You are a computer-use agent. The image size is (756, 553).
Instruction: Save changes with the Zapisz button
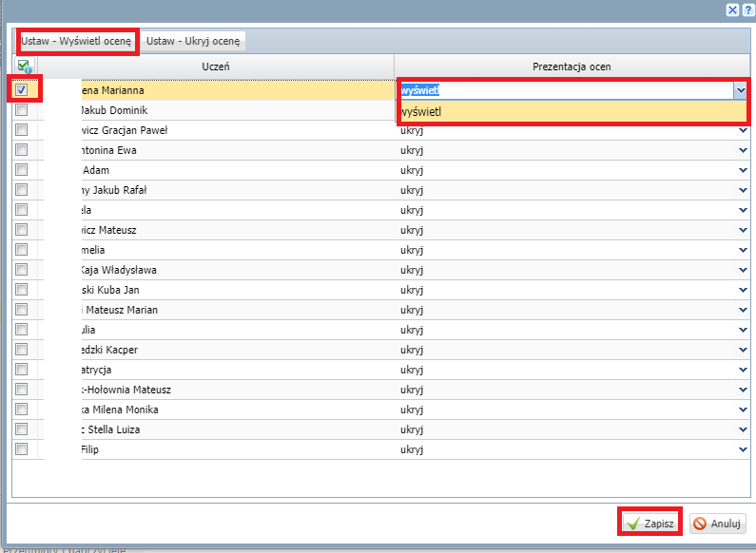click(649, 524)
